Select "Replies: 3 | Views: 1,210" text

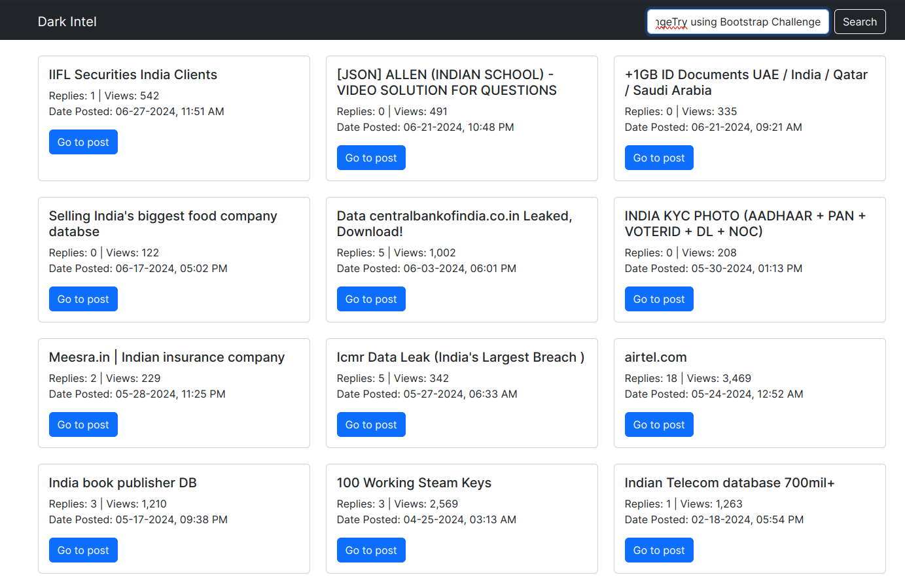pos(108,504)
